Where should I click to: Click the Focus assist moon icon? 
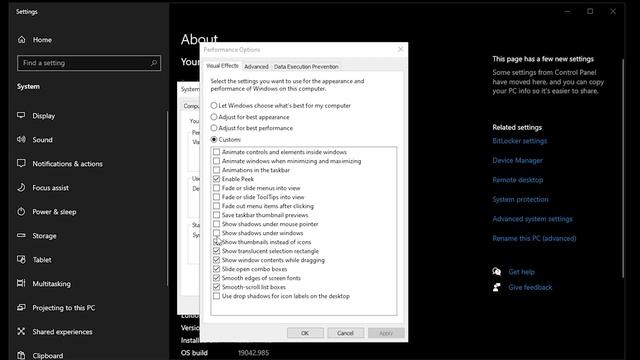21,187
